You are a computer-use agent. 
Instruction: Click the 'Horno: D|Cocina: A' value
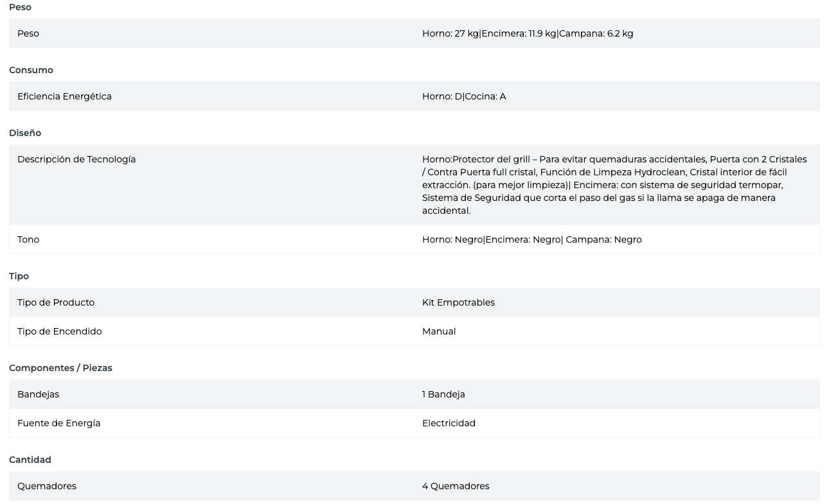(463, 96)
